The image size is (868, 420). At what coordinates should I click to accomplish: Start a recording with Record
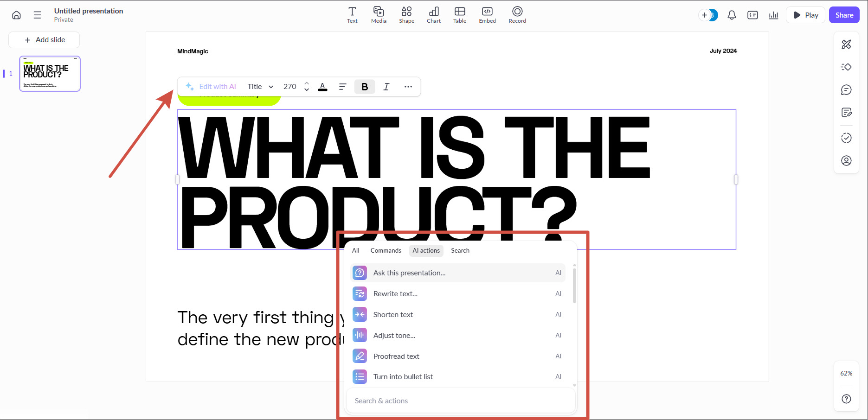point(517,15)
